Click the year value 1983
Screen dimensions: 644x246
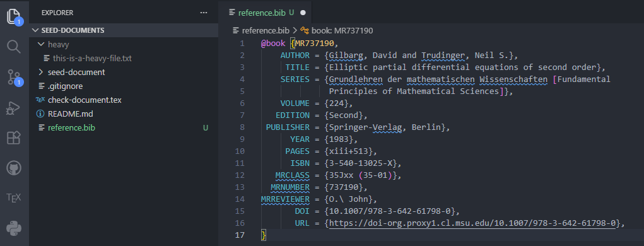[339, 139]
